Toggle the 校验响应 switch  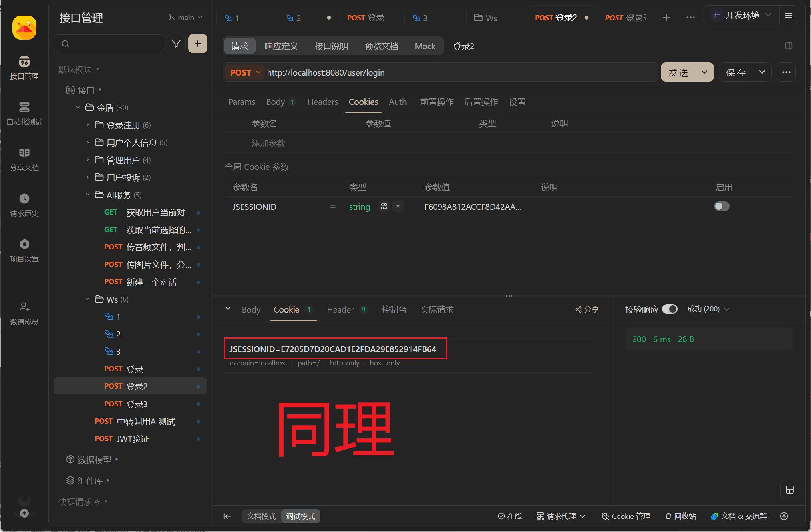tap(669, 309)
